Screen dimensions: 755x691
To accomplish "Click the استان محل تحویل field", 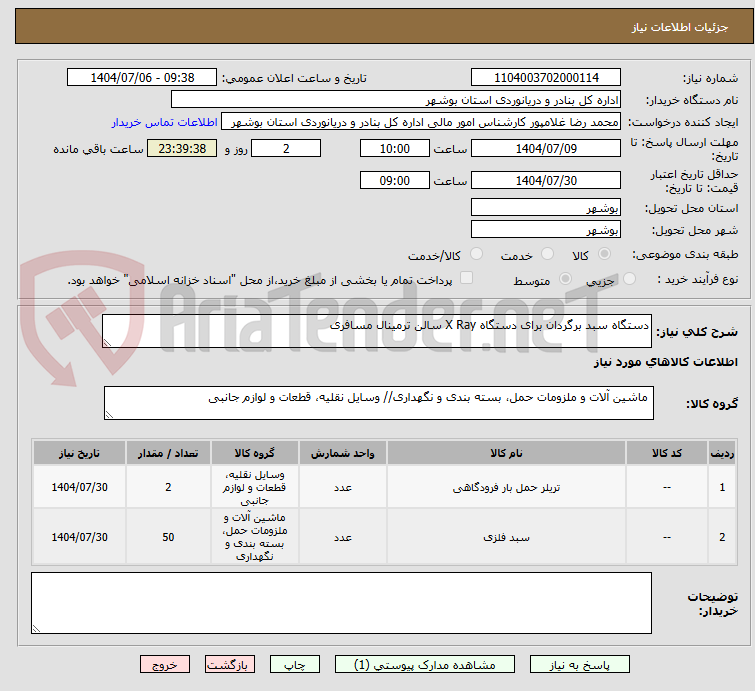I will 546,207.
